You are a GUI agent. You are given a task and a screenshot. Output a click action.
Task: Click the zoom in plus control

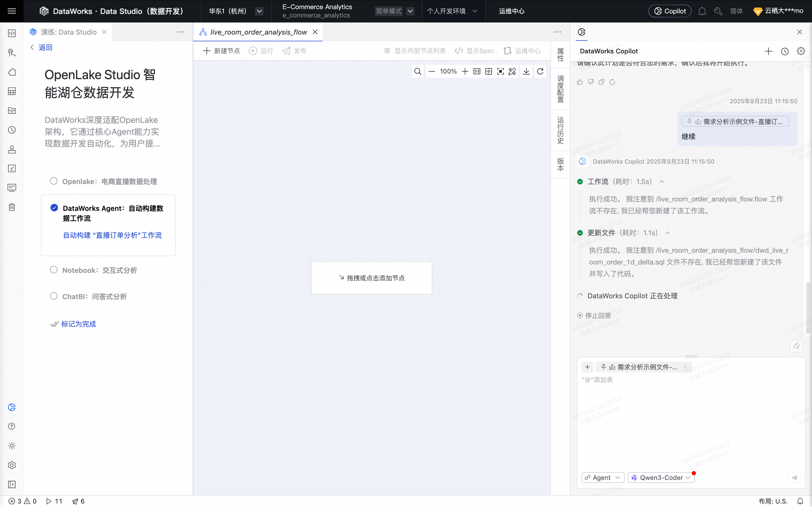465,71
